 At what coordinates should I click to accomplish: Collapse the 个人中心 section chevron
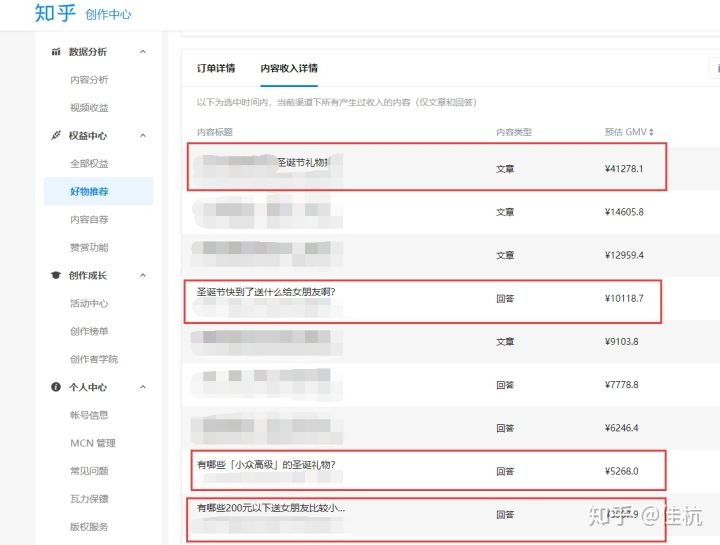(x=143, y=387)
